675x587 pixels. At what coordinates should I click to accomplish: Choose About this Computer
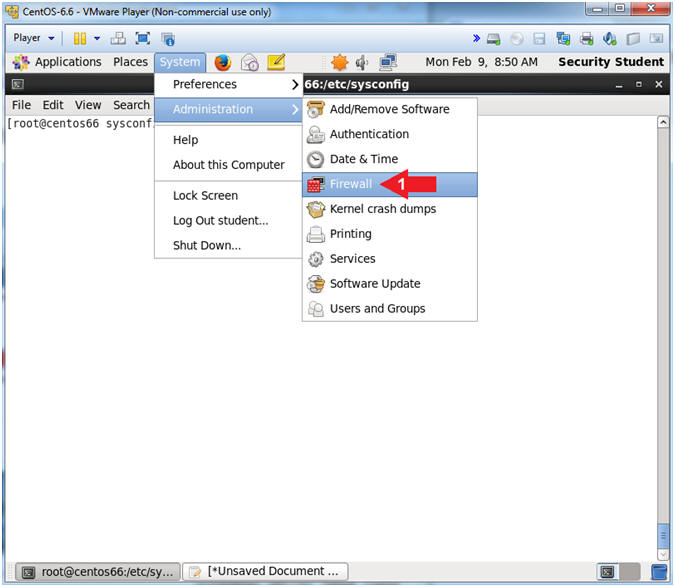click(228, 165)
